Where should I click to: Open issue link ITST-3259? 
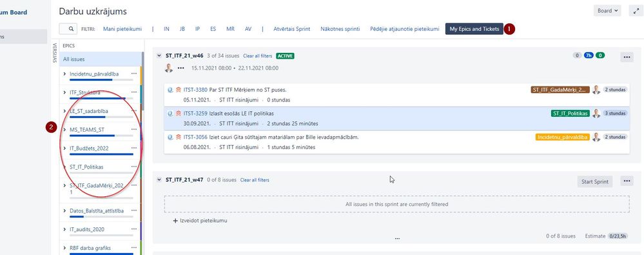pyautogui.click(x=195, y=114)
